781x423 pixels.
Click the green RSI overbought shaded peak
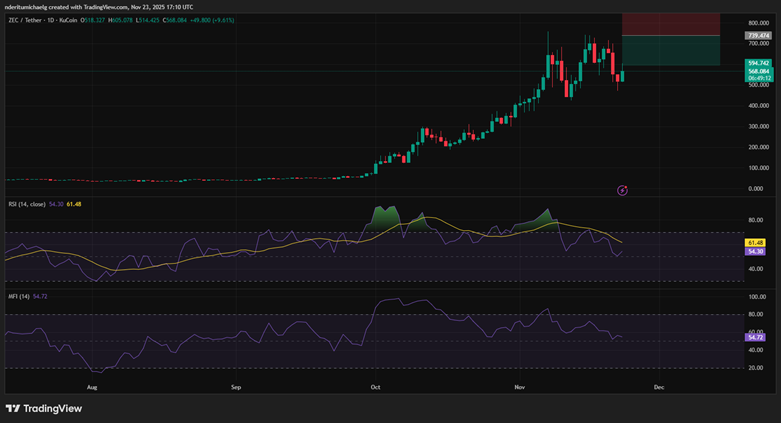click(385, 217)
